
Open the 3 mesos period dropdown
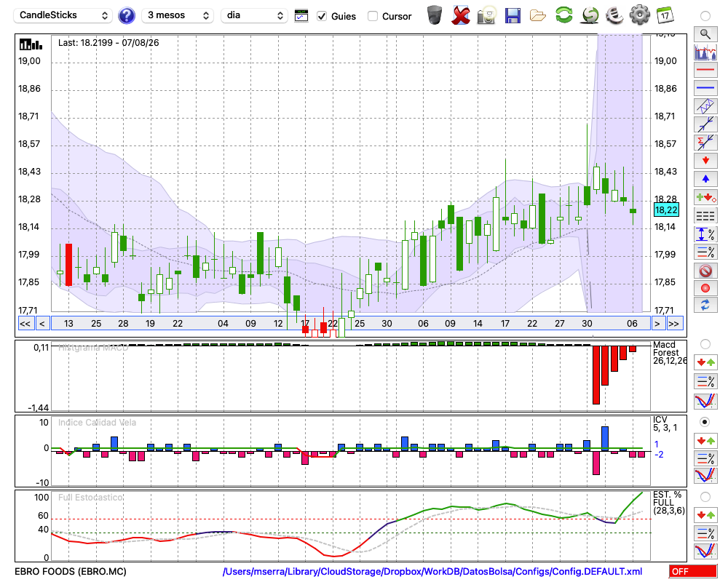coord(178,15)
